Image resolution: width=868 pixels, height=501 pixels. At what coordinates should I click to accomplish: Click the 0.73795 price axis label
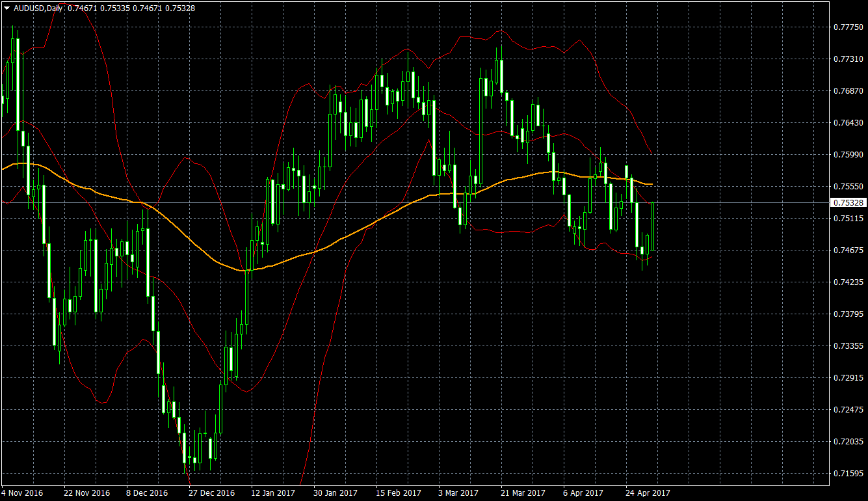point(848,314)
